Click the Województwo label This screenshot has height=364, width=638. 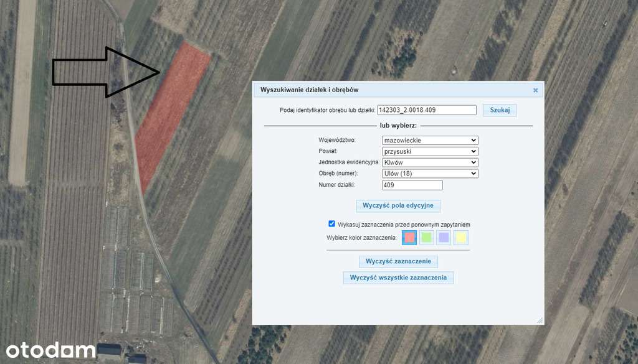[337, 140]
